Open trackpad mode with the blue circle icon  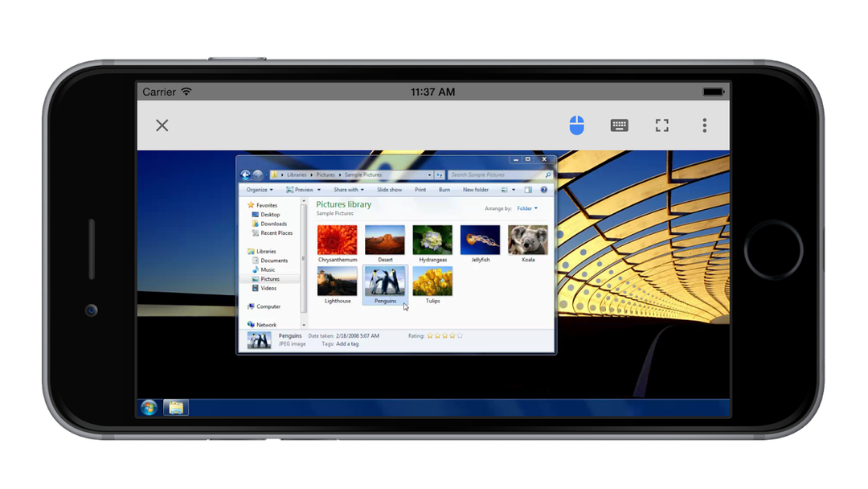(576, 125)
